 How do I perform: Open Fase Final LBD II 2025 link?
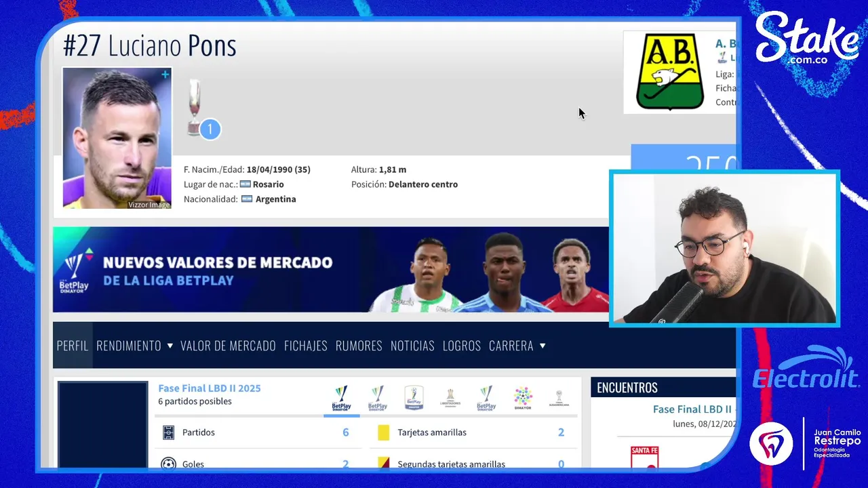(210, 388)
